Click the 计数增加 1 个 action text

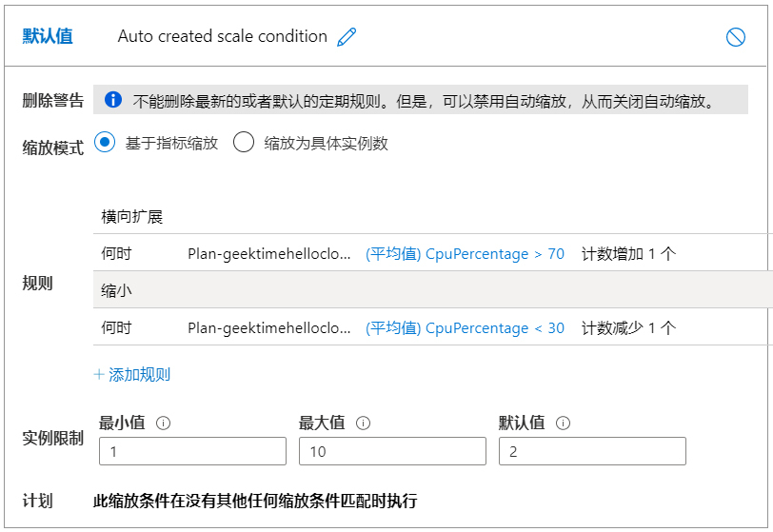tap(628, 254)
